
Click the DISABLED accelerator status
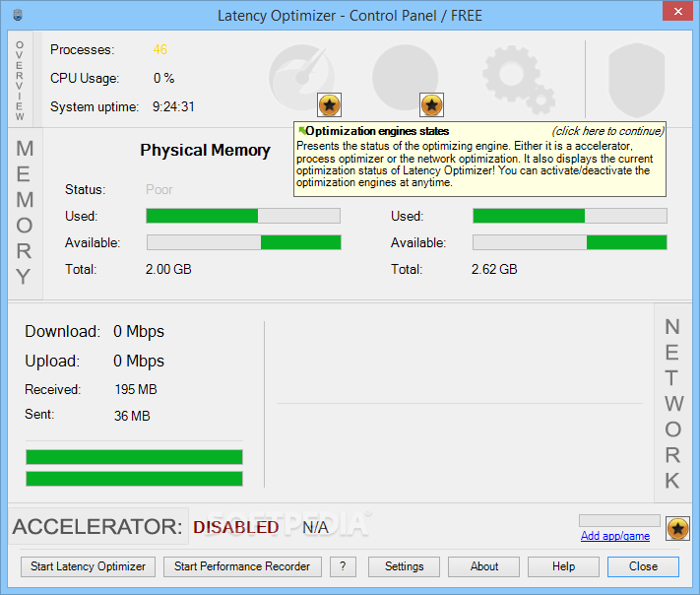(236, 527)
